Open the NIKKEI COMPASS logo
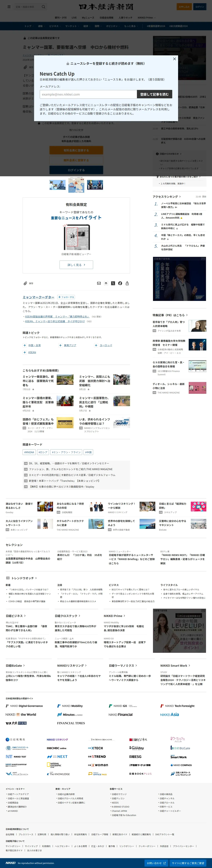The width and height of the screenshot is (212, 868). [x=181, y=765]
